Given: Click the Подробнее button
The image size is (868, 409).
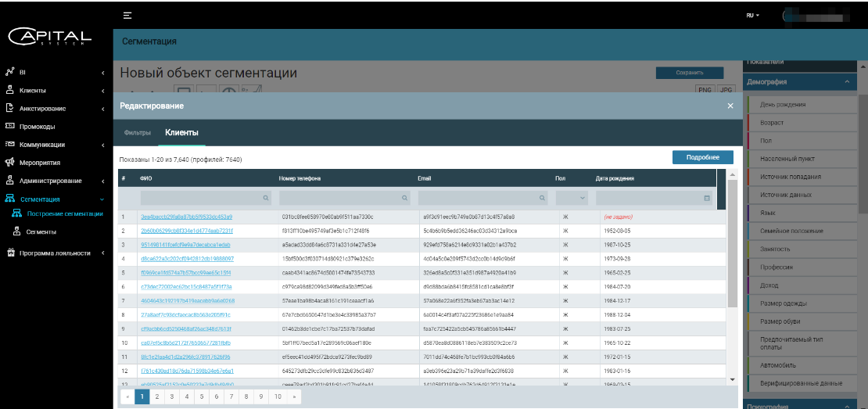Looking at the screenshot, I should point(702,157).
